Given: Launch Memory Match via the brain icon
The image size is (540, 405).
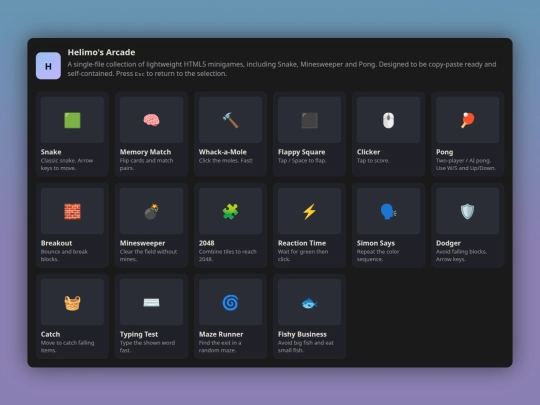Looking at the screenshot, I should click(x=151, y=120).
